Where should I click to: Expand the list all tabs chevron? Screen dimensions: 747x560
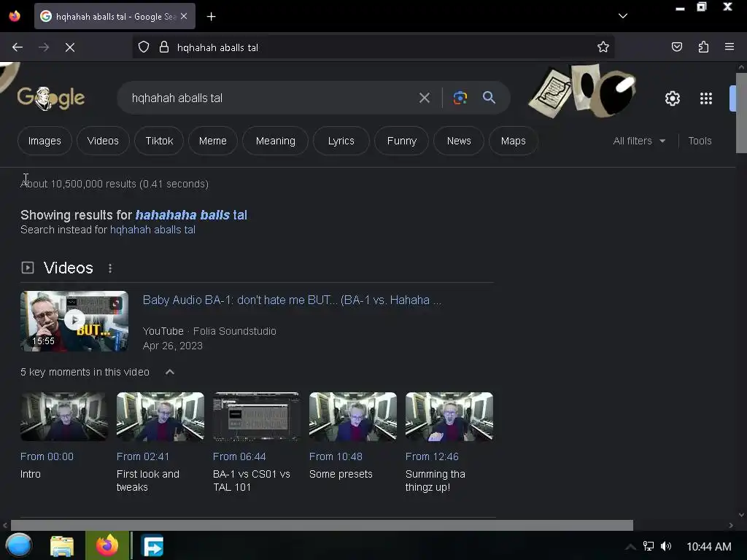pos(623,16)
